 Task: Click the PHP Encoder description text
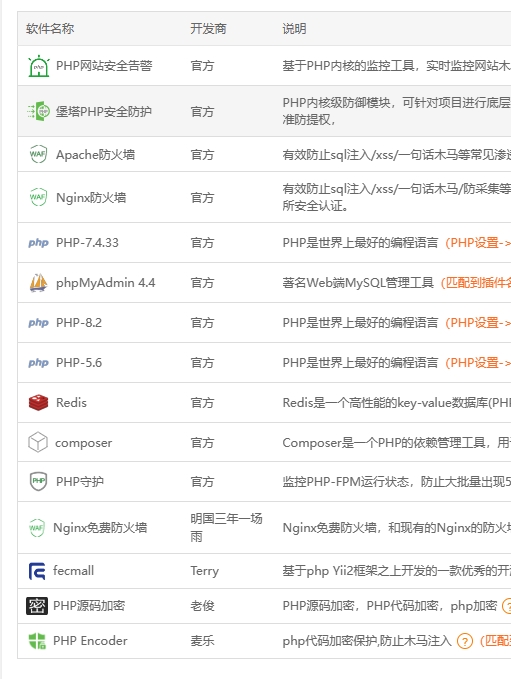367,640
